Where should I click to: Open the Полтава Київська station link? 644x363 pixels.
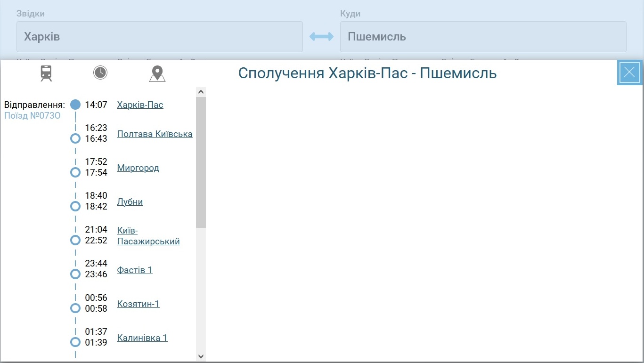[155, 134]
